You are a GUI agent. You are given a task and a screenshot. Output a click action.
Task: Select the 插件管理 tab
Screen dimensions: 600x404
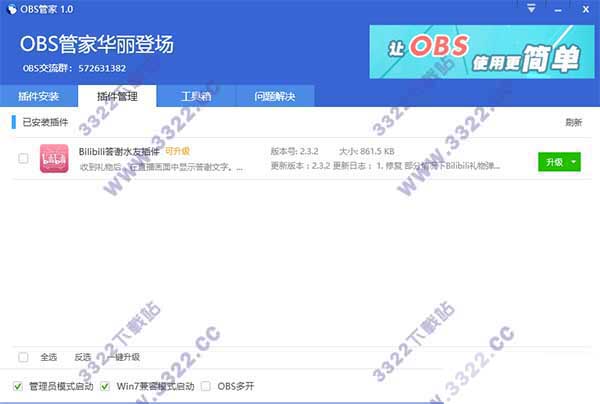[117, 96]
